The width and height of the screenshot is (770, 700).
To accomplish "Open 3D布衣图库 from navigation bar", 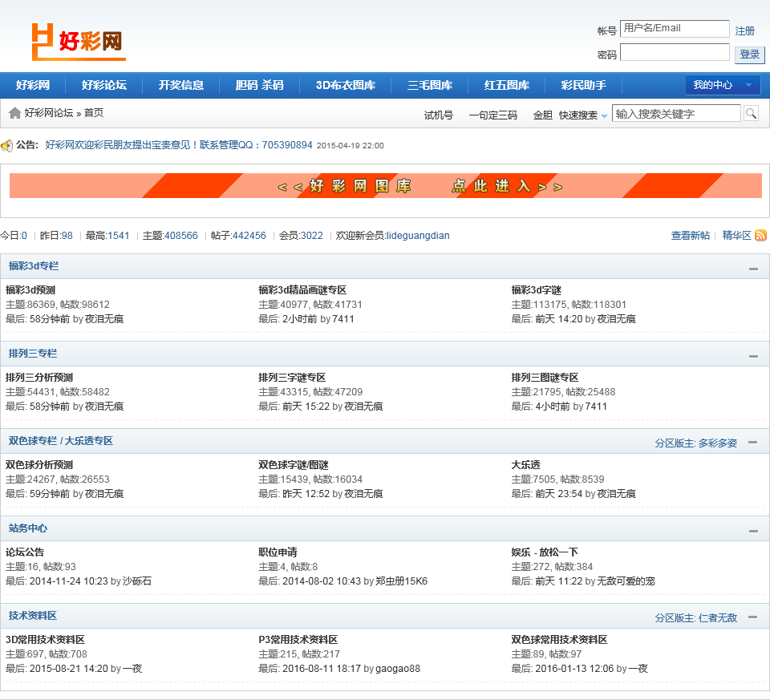I will pos(345,85).
